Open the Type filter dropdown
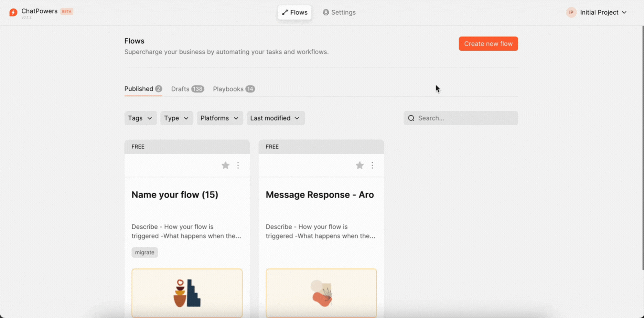This screenshot has width=644, height=318. (x=176, y=118)
